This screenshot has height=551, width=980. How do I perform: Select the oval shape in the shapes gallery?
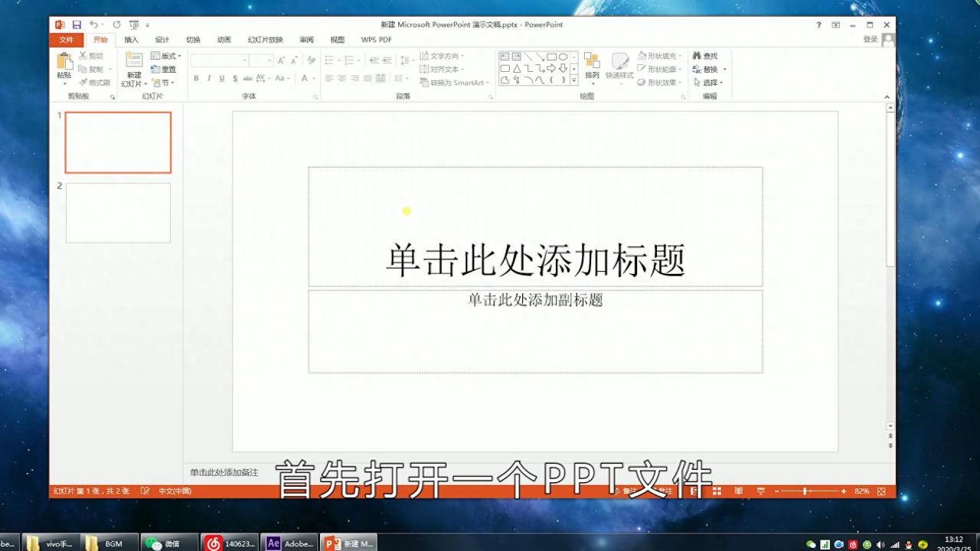tap(563, 57)
